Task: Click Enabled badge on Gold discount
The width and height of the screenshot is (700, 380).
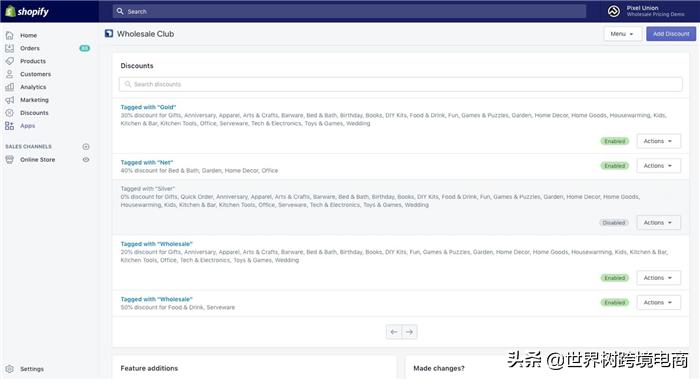Action: point(615,141)
